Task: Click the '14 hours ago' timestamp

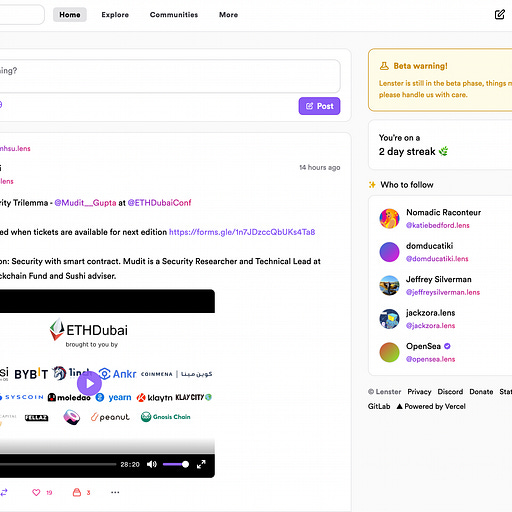Action: click(x=320, y=167)
